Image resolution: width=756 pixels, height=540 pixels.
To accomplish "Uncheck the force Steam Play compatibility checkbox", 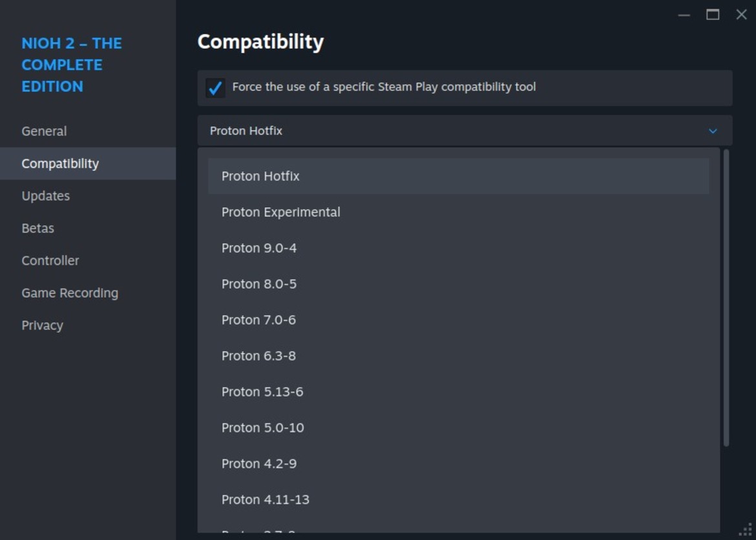I will pyautogui.click(x=215, y=87).
